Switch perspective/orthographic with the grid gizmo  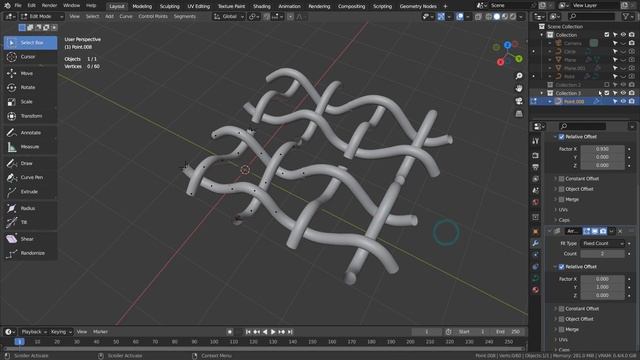click(519, 113)
